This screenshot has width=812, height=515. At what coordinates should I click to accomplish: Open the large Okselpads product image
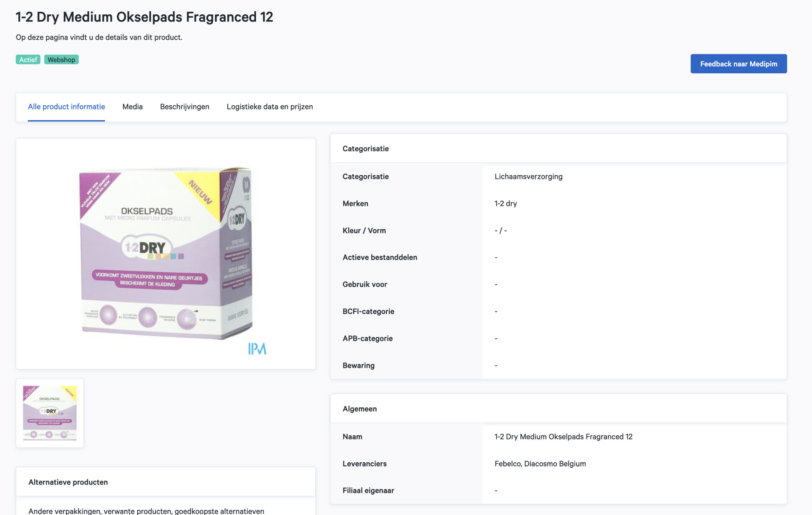(166, 253)
